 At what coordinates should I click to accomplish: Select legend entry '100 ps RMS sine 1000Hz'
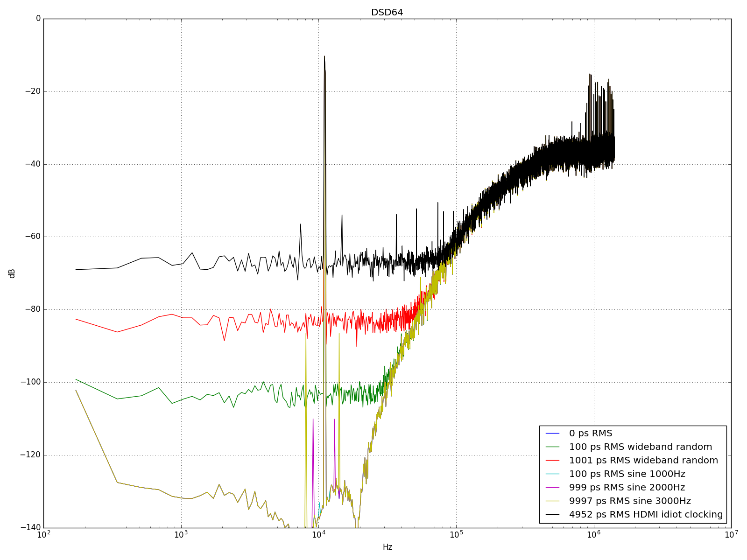(x=627, y=474)
